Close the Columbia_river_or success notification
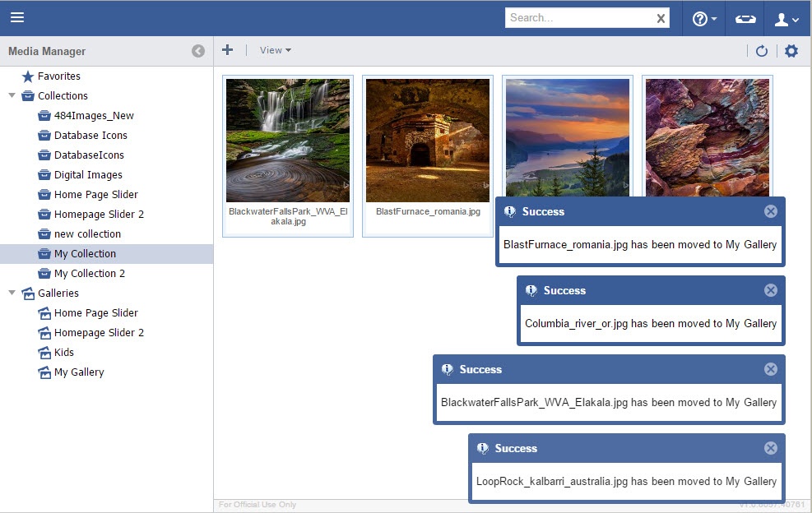This screenshot has width=812, height=513. coord(771,290)
